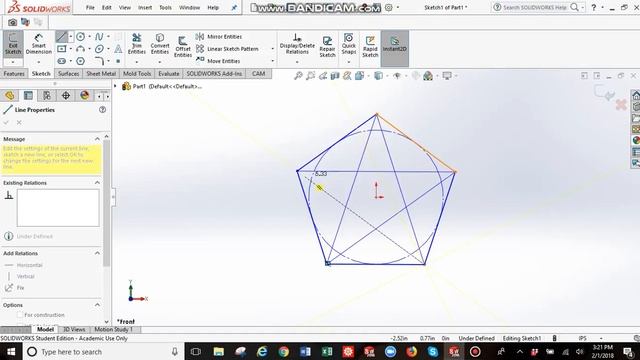Open the Edit menu

pos(107,8)
